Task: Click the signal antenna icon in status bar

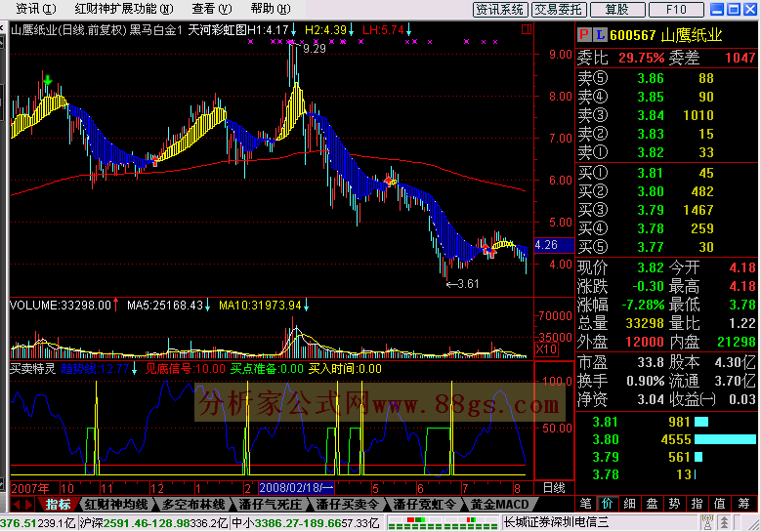Action: (x=707, y=523)
